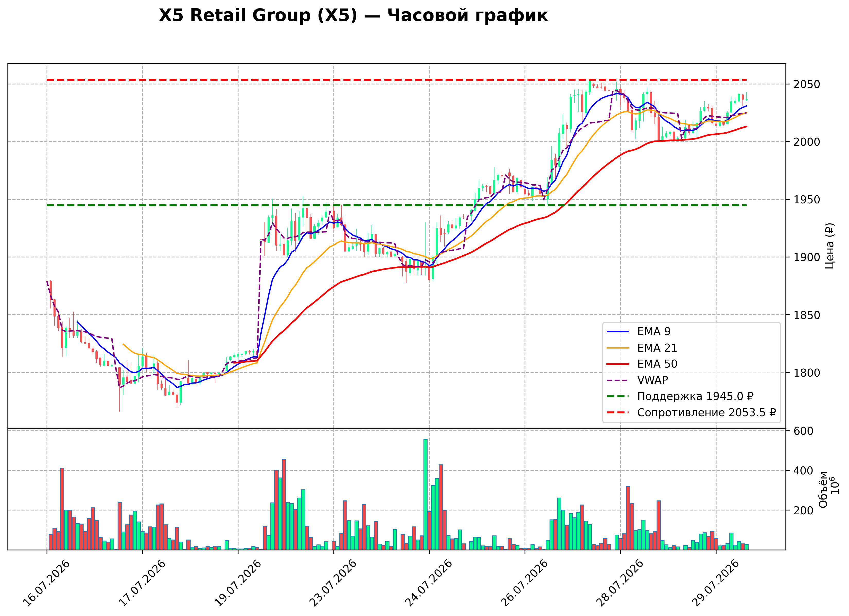This screenshot has height=616, width=849.
Task: Click the tallest volume bar near 24.07.2026
Action: 425,494
